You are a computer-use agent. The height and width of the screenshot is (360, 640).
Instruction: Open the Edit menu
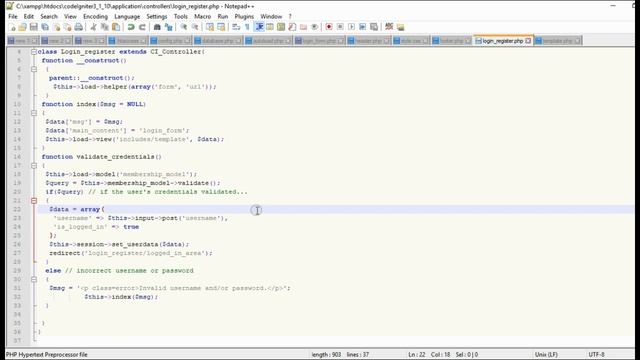(29, 16)
